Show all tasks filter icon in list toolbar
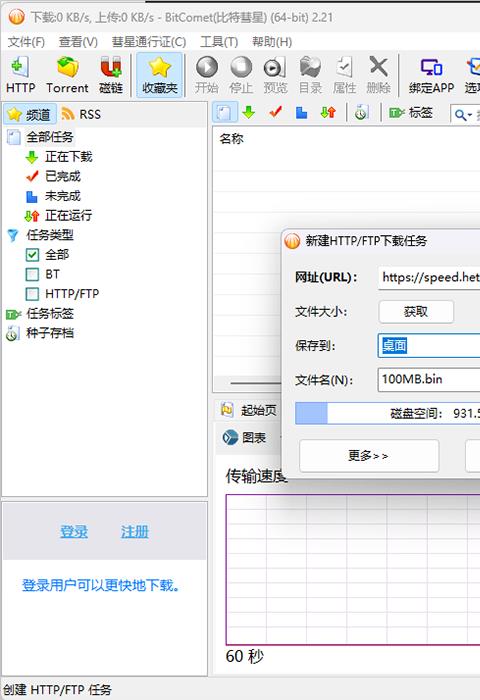480x700 pixels. point(224,112)
